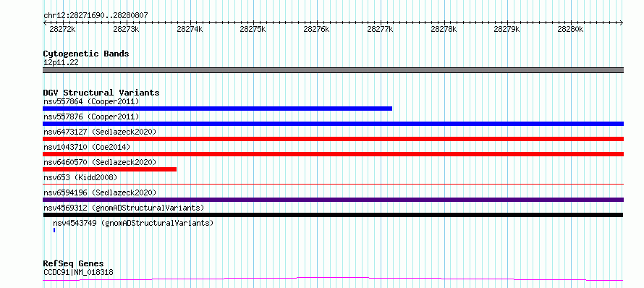The image size is (644, 288).
Task: Click the RefSeq Genes track title
Action: pyautogui.click(x=74, y=264)
